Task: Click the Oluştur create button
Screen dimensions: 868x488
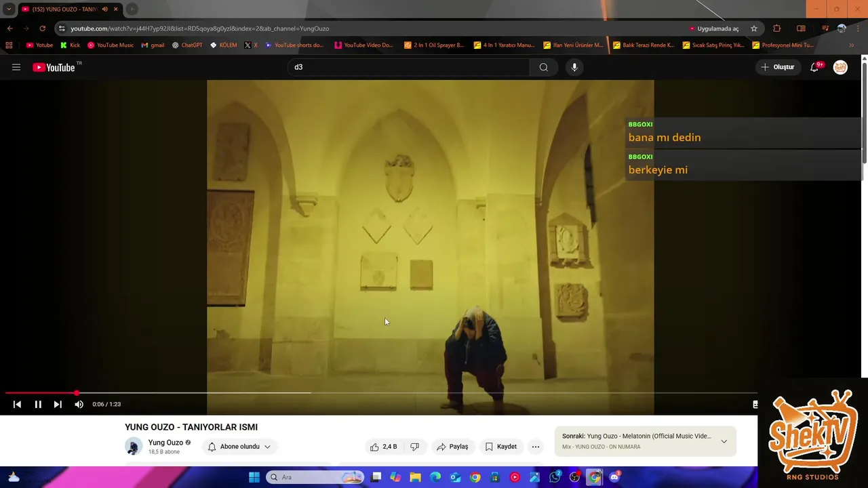Action: click(x=777, y=67)
